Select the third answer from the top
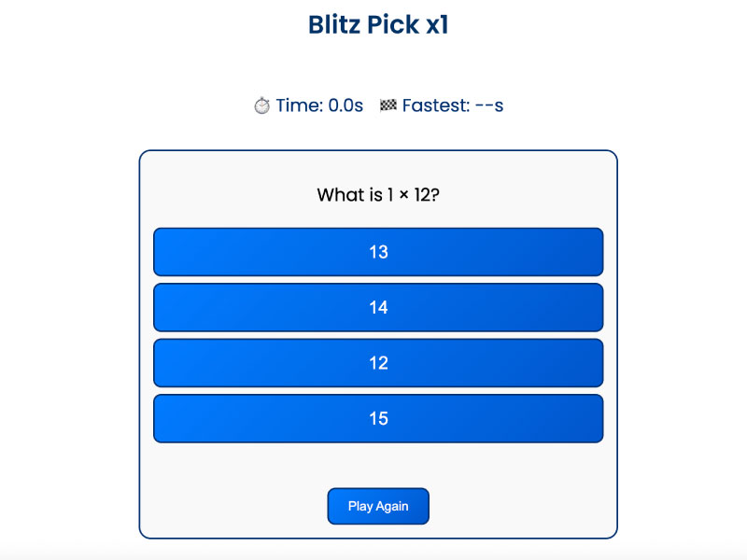Image resolution: width=747 pixels, height=560 pixels. click(x=378, y=362)
